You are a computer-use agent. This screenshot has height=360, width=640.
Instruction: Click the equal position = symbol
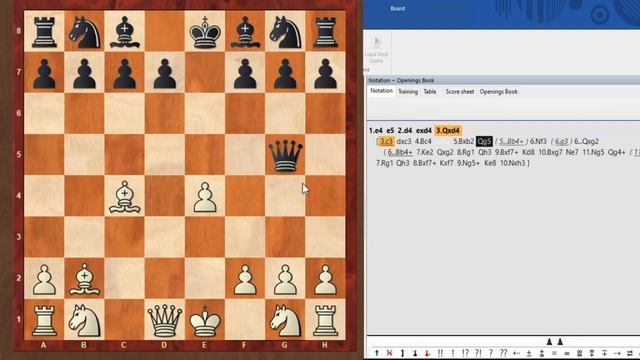coord(554,353)
